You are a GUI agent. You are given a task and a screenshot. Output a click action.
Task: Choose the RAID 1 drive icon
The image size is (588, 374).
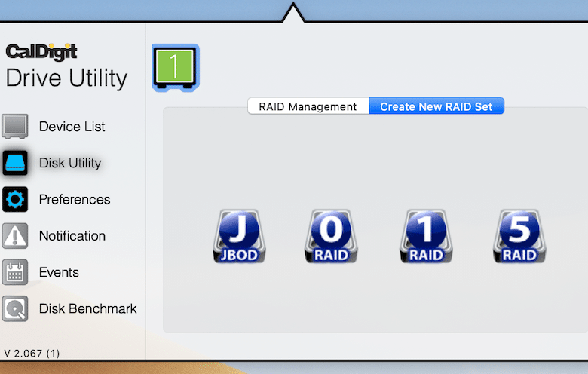(426, 236)
